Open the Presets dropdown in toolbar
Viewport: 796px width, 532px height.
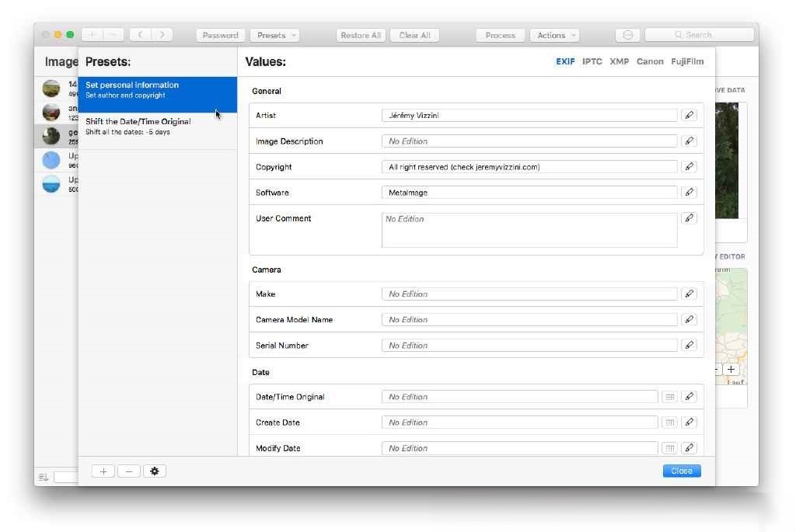point(274,35)
